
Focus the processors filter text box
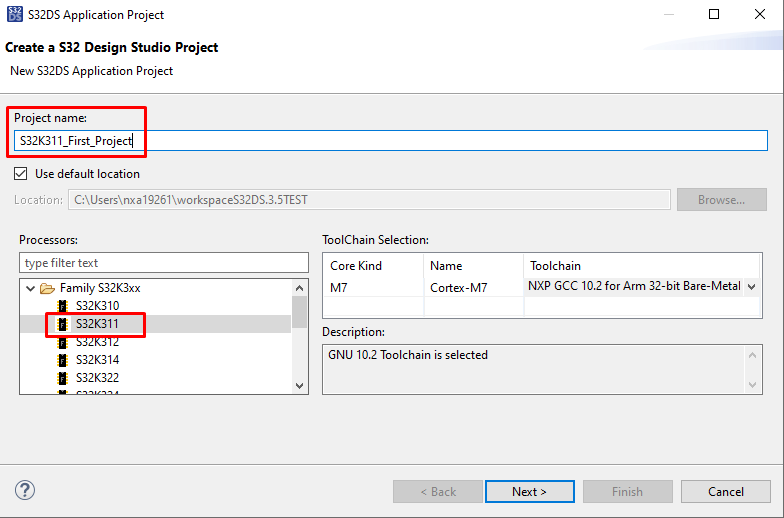tap(164, 263)
